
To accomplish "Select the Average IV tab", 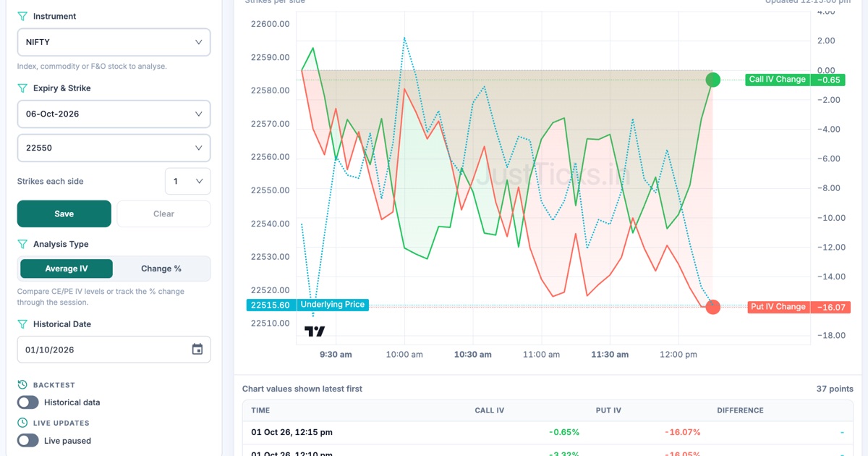I will (67, 269).
